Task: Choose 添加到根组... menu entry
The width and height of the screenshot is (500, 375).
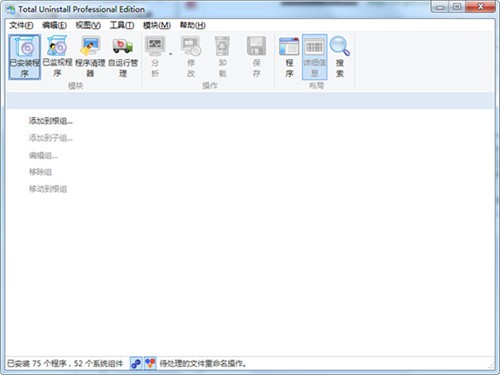Action: tap(51, 121)
